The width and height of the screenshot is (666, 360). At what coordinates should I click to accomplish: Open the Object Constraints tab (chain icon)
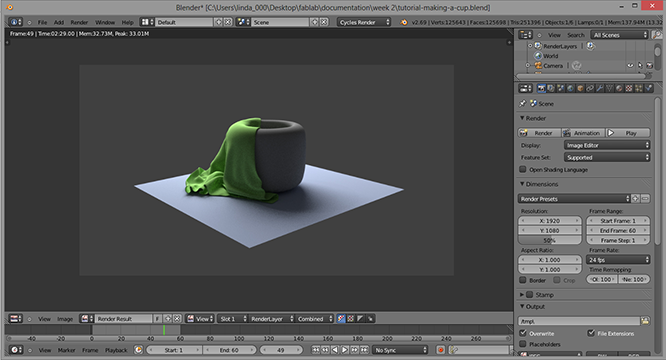(590, 88)
